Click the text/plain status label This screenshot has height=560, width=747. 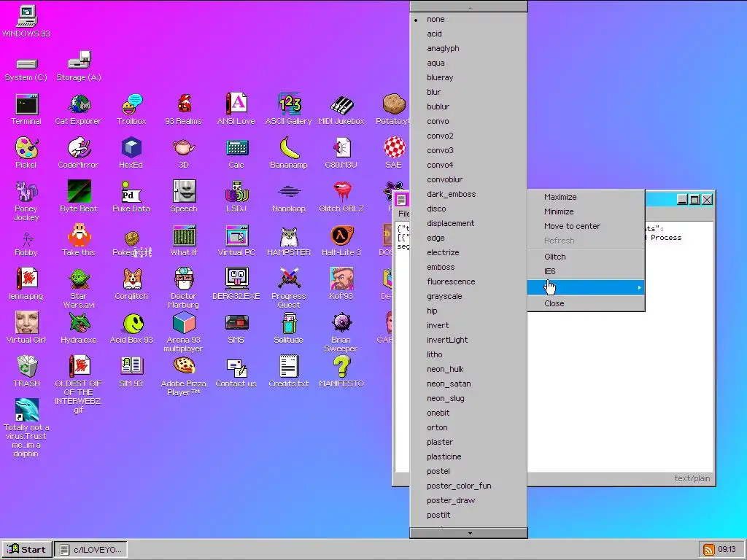(x=692, y=478)
